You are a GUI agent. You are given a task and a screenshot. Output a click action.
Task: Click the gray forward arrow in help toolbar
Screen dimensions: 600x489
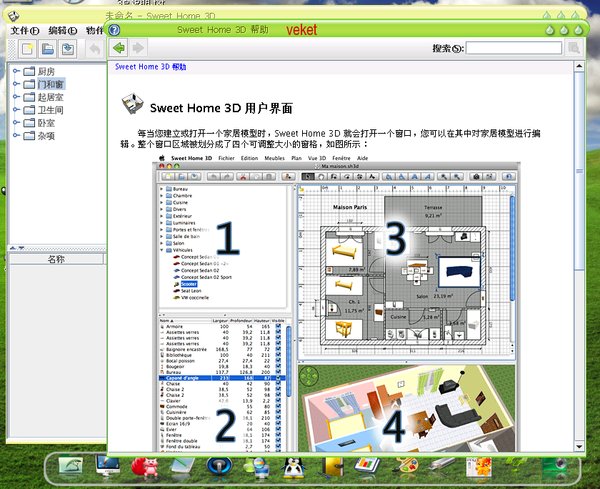click(138, 48)
